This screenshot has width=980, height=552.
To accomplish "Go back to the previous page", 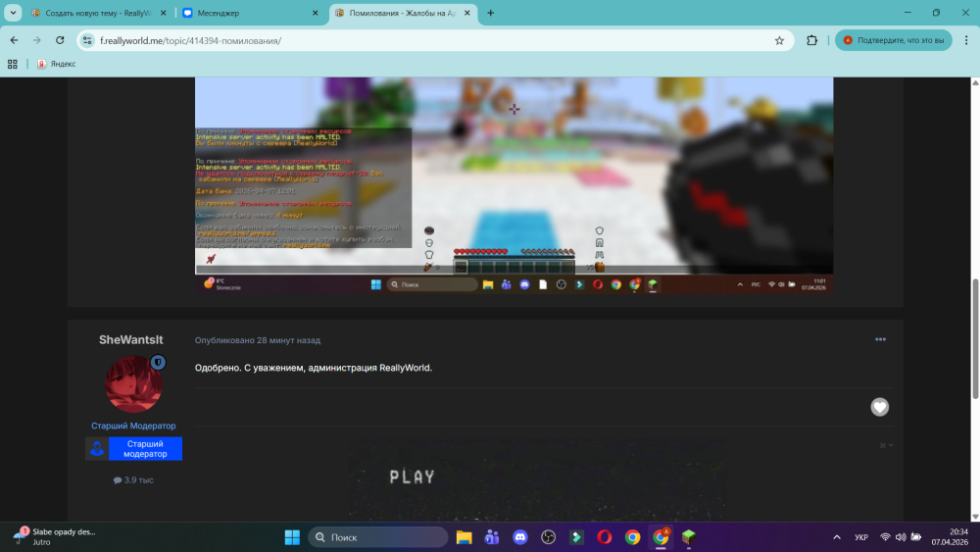I will 14,40.
